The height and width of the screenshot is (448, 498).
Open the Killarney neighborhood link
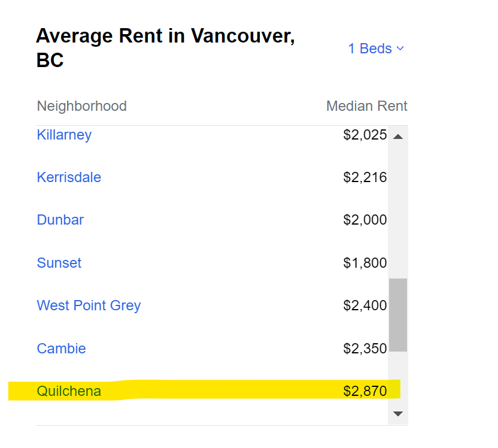point(64,135)
